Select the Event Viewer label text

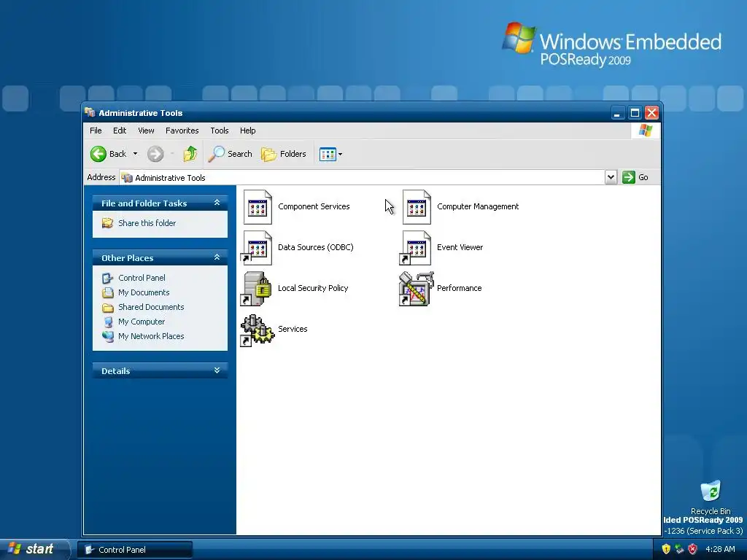(460, 247)
